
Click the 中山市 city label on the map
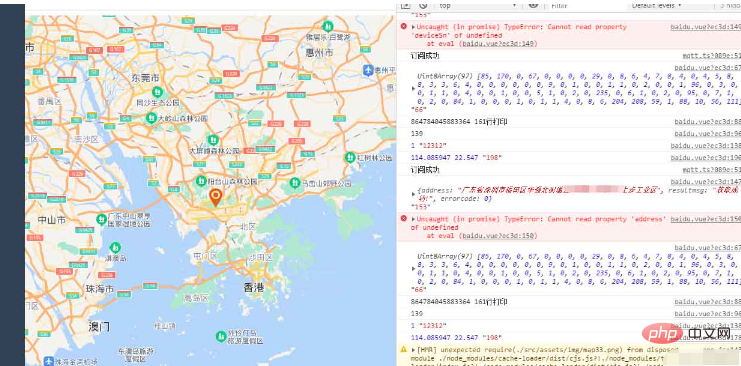52,220
